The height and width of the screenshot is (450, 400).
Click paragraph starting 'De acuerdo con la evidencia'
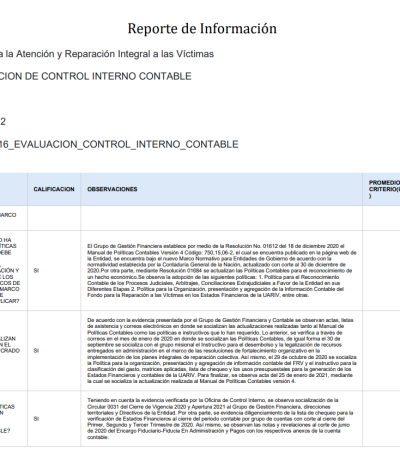(x=222, y=350)
